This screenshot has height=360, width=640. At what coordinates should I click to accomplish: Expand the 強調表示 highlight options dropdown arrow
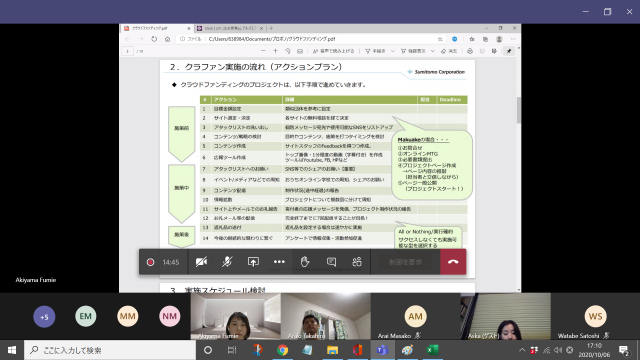coord(433,51)
